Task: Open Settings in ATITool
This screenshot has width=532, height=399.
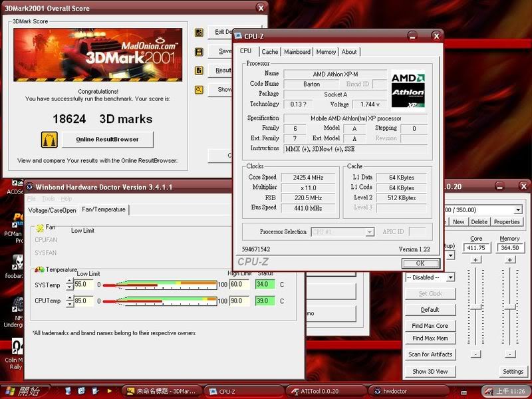Action: (513, 371)
